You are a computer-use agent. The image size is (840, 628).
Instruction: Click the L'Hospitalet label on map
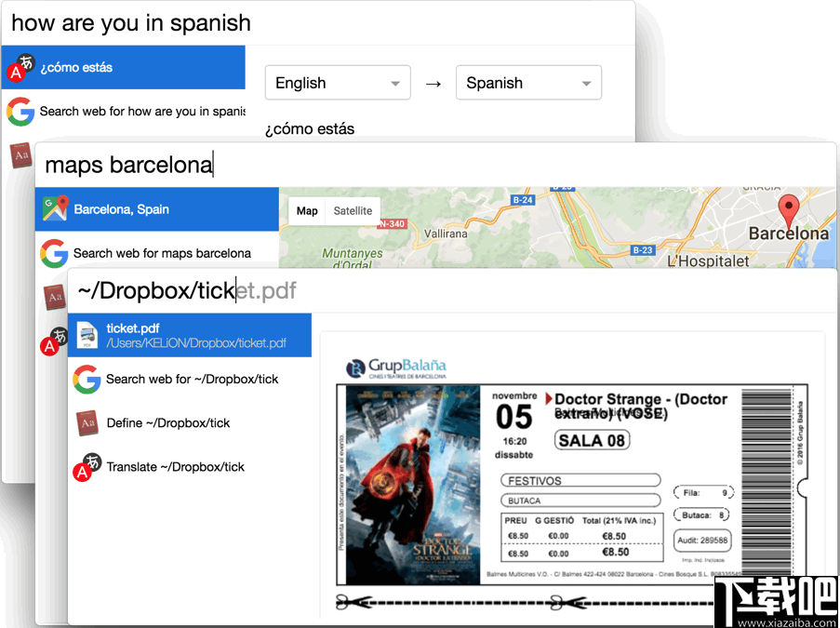(x=708, y=261)
